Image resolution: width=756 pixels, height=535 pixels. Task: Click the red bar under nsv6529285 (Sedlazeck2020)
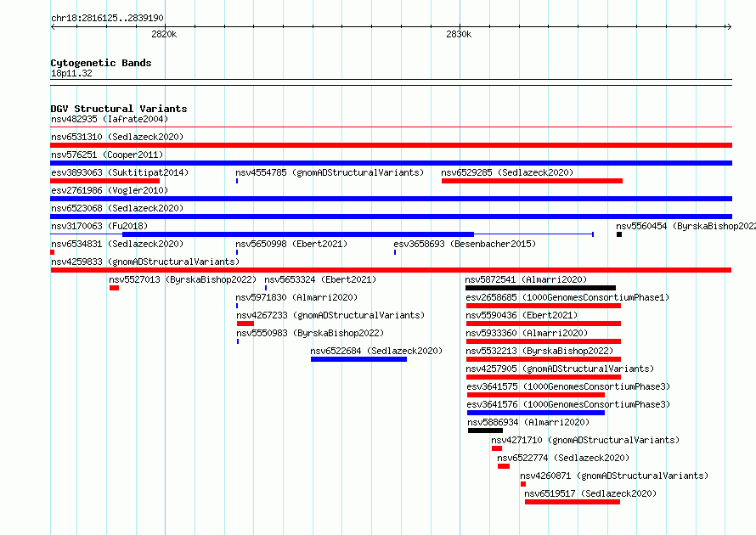pyautogui.click(x=532, y=181)
